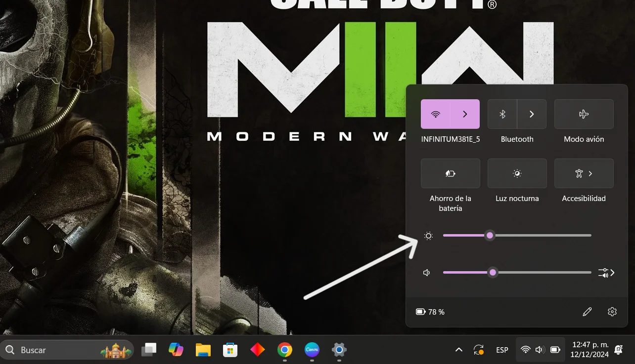Open the Settings gear app on taskbar
This screenshot has height=364, width=635.
click(x=339, y=350)
